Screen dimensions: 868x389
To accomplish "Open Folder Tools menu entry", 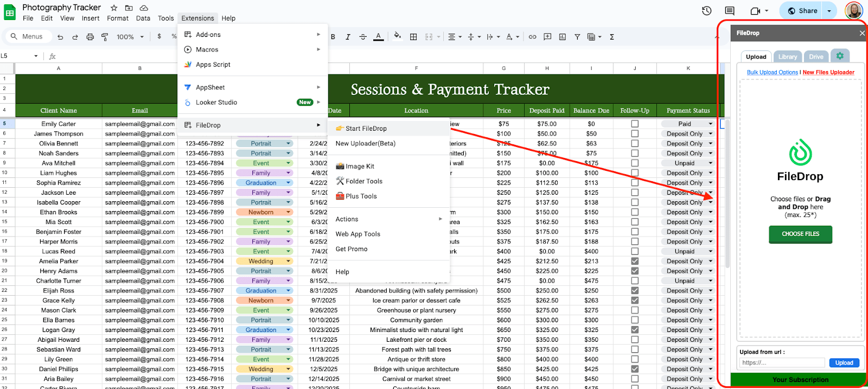I will click(389, 181).
